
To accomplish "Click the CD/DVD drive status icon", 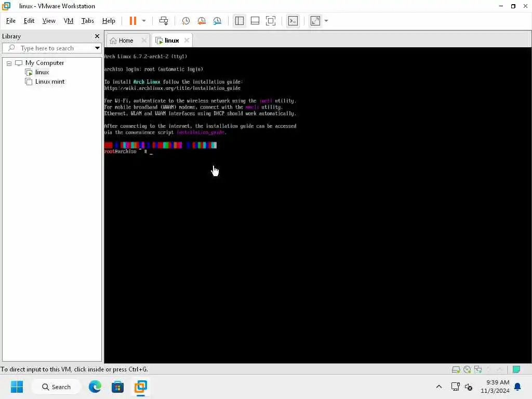I will (467, 369).
